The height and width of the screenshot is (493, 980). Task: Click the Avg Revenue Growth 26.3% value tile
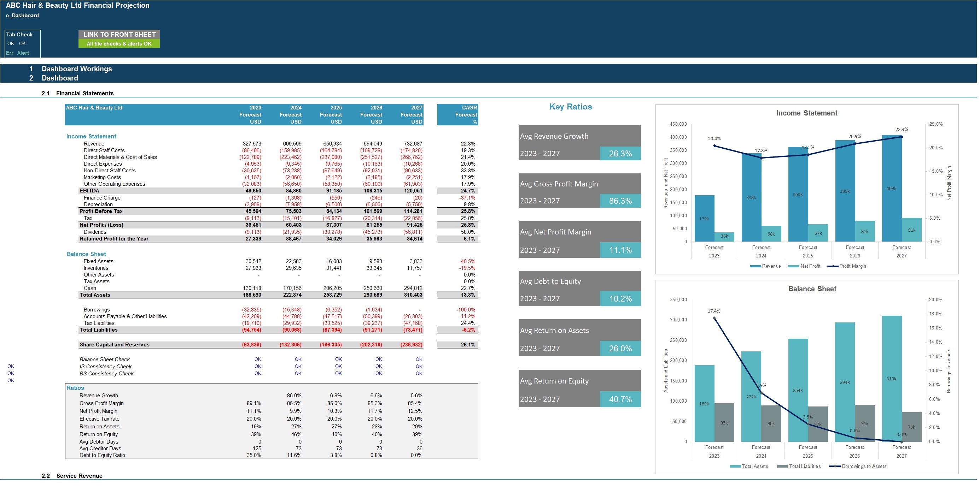point(620,154)
